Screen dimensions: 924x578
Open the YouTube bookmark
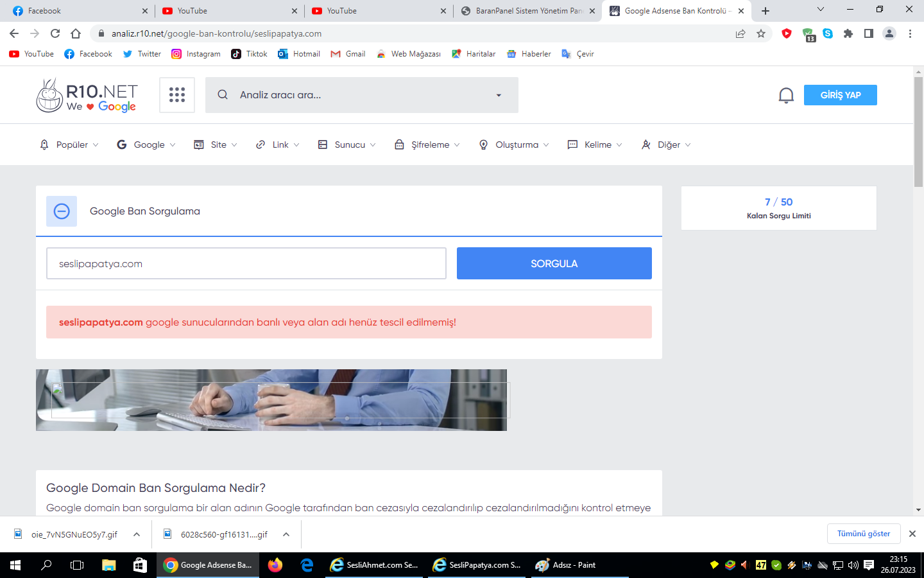pos(31,54)
